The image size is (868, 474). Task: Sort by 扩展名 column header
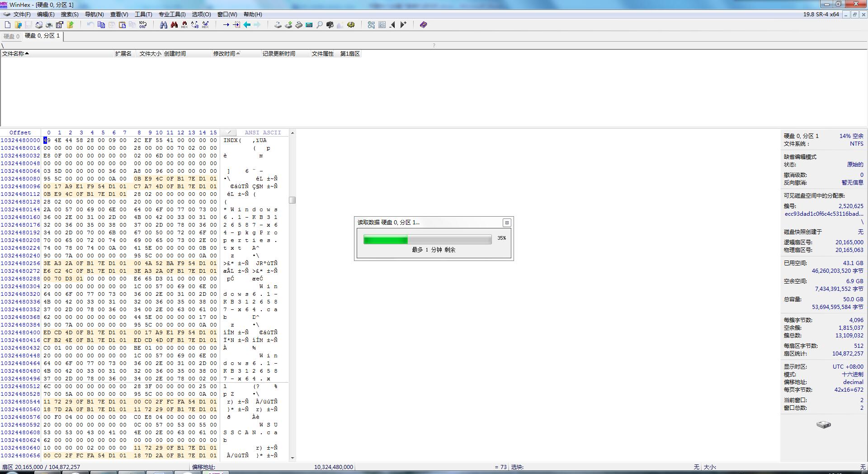tap(124, 54)
